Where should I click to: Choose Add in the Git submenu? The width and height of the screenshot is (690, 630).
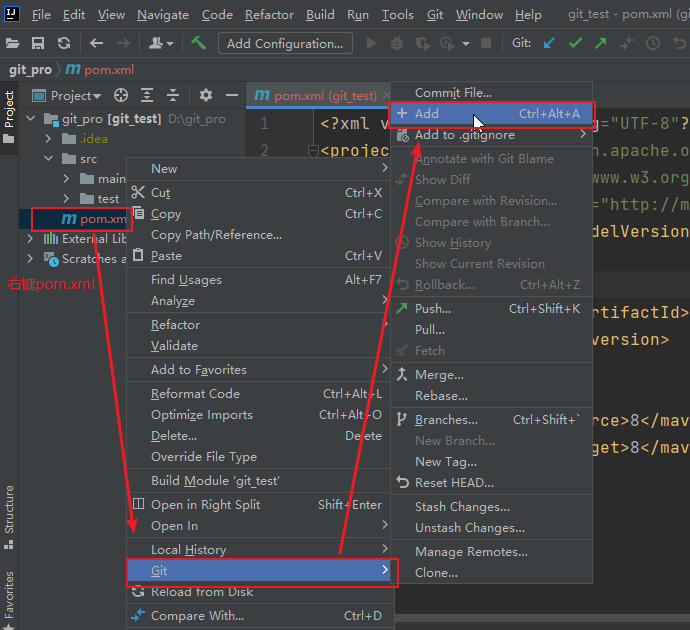click(492, 114)
